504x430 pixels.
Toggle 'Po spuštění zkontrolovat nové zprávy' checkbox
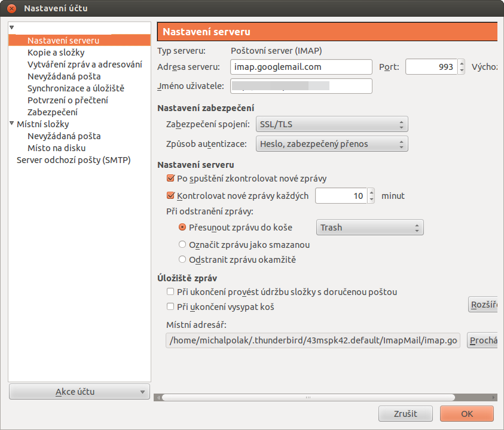170,179
